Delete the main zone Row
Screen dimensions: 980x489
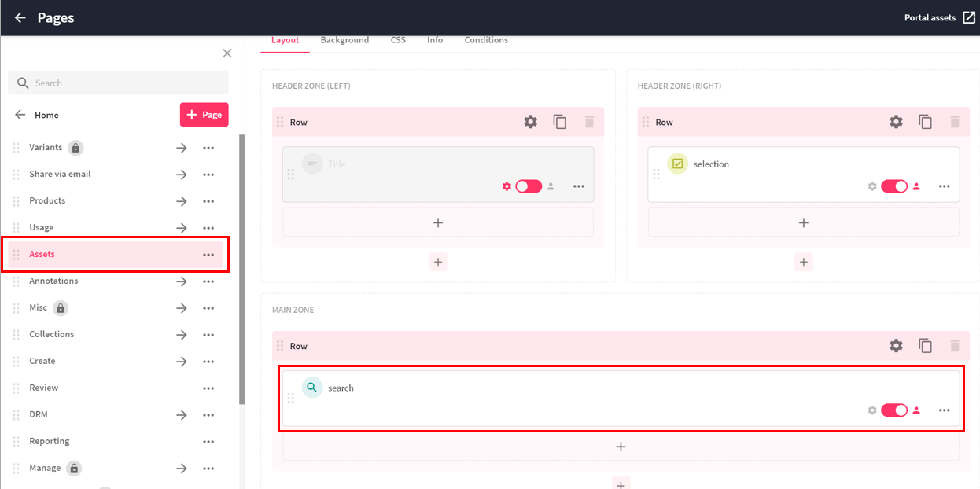click(x=955, y=346)
